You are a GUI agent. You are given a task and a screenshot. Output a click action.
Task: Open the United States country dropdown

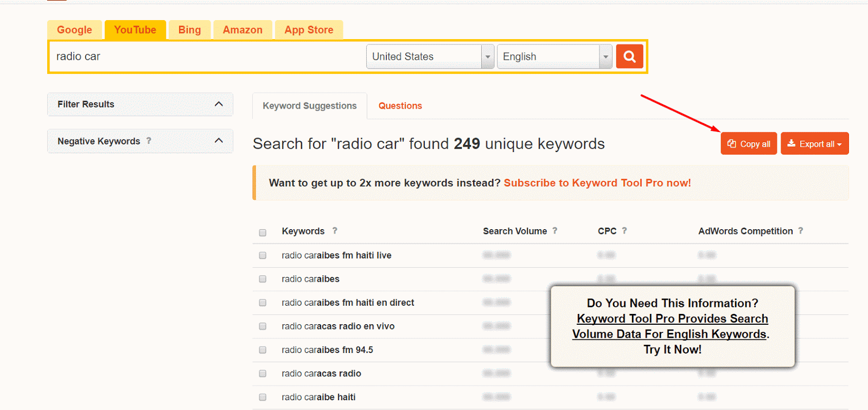(x=430, y=56)
